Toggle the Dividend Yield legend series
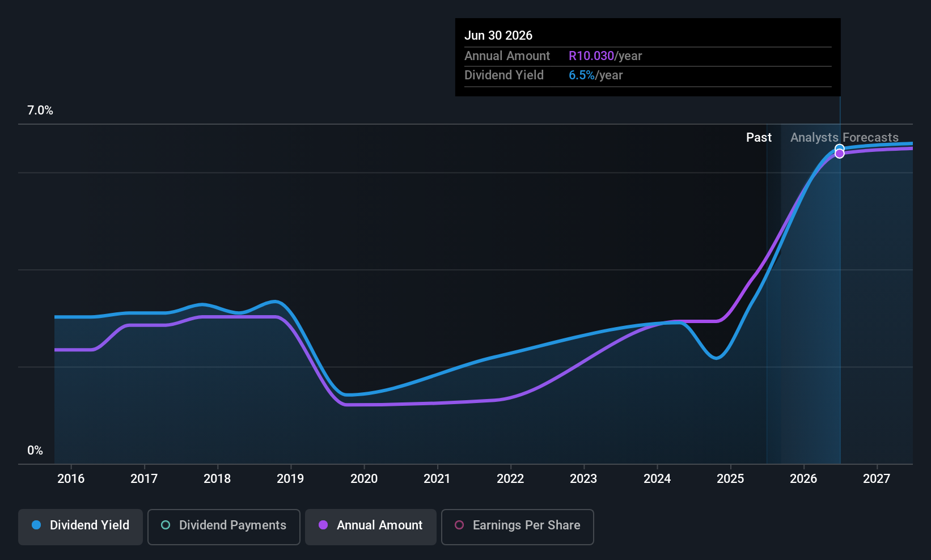Screen dimensions: 931x560 (x=81, y=525)
